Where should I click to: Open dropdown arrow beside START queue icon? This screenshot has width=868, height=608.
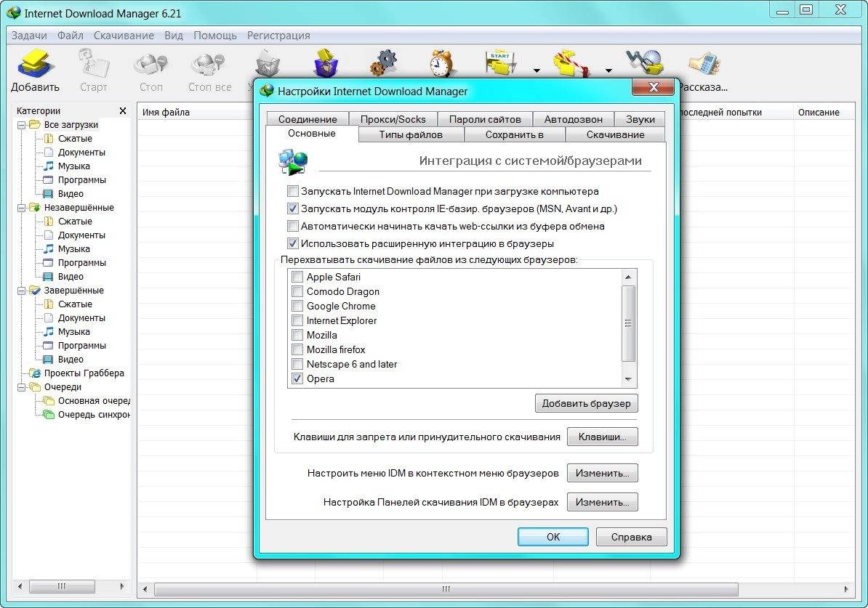point(537,70)
